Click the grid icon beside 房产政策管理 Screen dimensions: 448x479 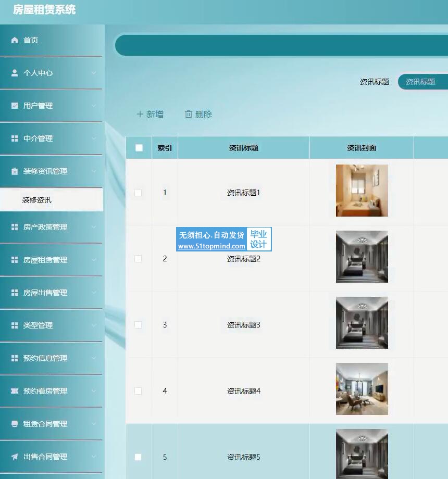(x=15, y=227)
